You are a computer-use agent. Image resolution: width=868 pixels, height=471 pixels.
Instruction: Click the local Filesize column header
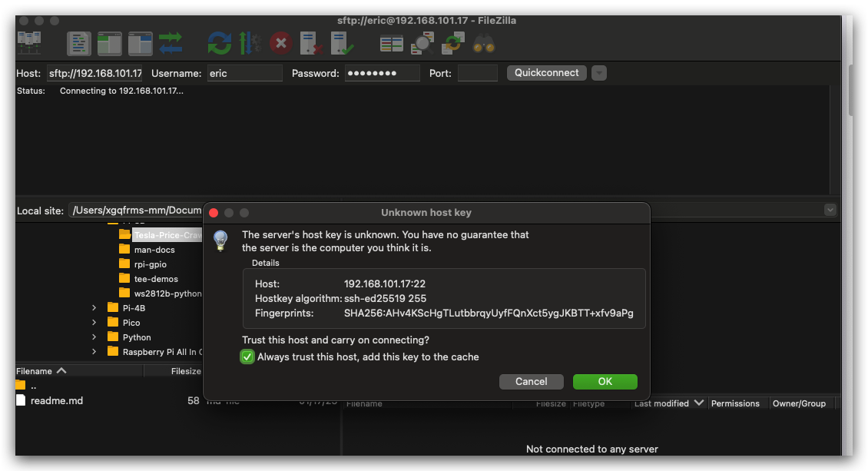[x=174, y=371]
